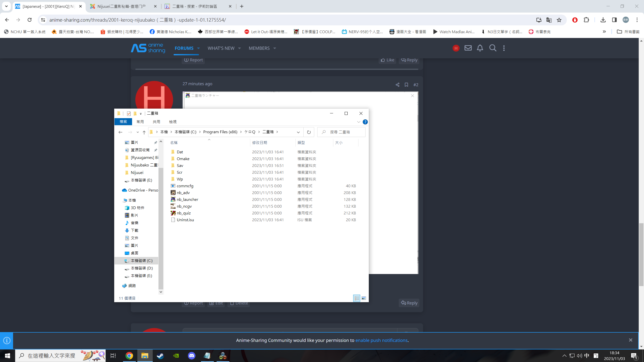Expand the address bar history dropdown

pyautogui.click(x=298, y=132)
